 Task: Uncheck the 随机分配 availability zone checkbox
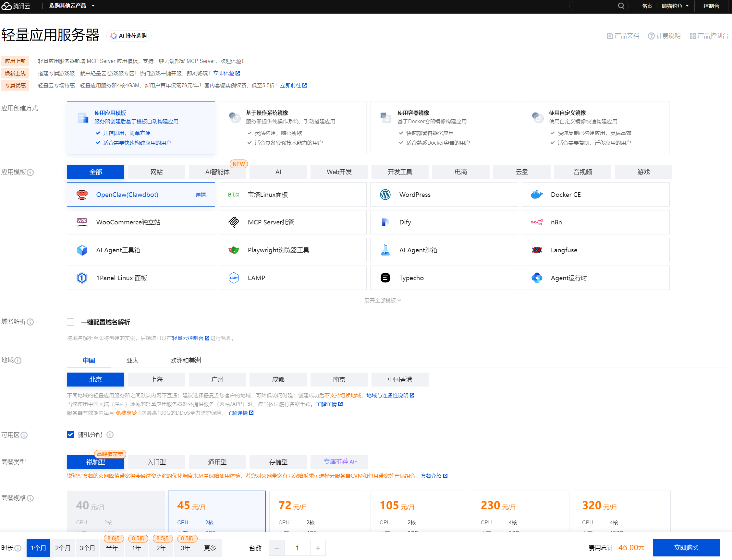pos(70,435)
